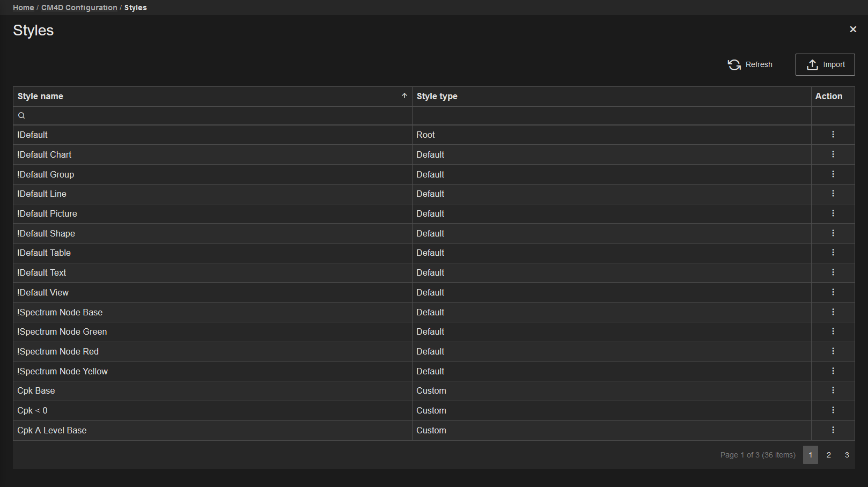Viewport: 868px width, 487px height.
Task: Open action menu for !Spectrum Node Yellow
Action: click(x=833, y=371)
